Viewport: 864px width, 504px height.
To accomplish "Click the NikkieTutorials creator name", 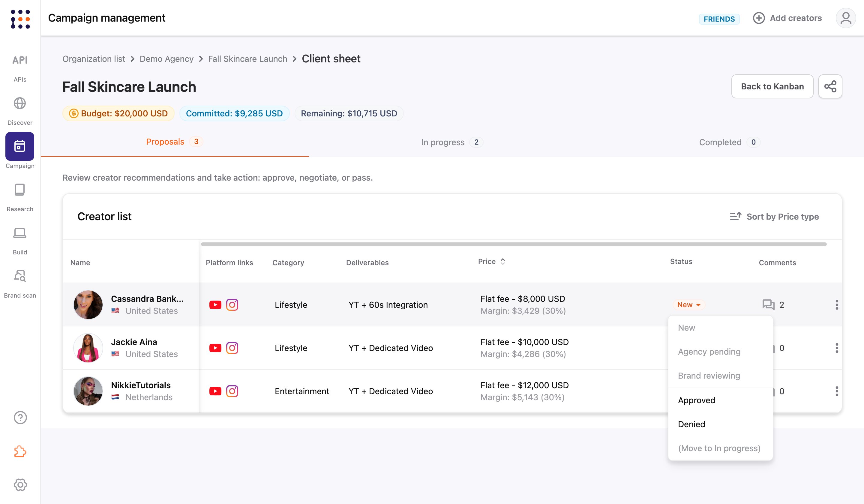I will tap(141, 385).
